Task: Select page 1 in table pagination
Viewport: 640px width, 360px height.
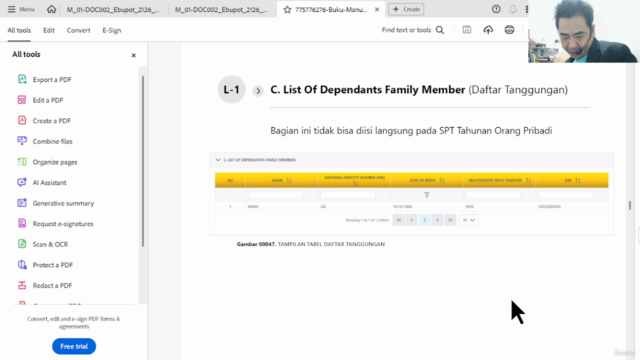Action: click(424, 220)
